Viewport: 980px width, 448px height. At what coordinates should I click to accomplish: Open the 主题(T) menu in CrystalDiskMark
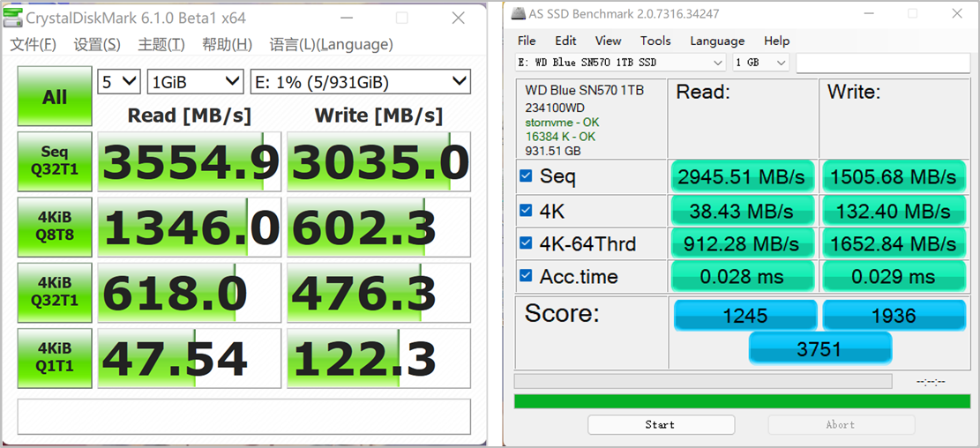[x=161, y=44]
